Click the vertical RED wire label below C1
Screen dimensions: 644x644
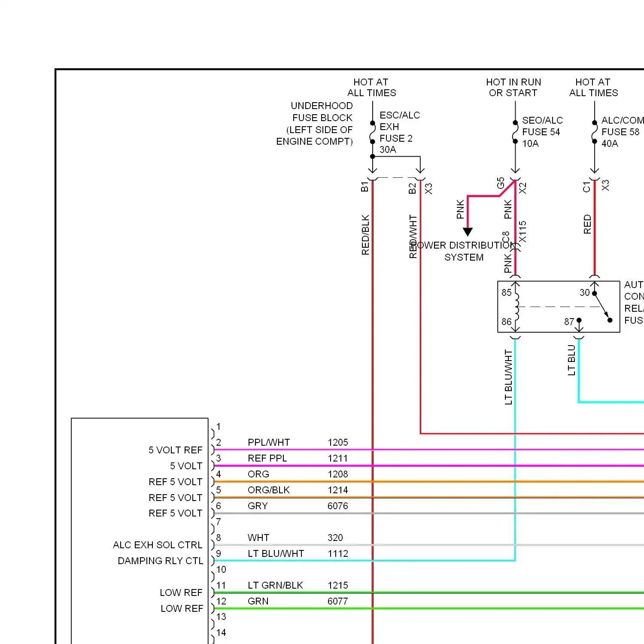click(x=587, y=224)
